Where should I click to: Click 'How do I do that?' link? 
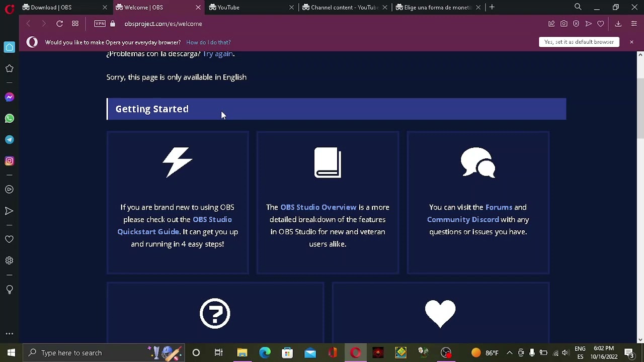coord(208,42)
